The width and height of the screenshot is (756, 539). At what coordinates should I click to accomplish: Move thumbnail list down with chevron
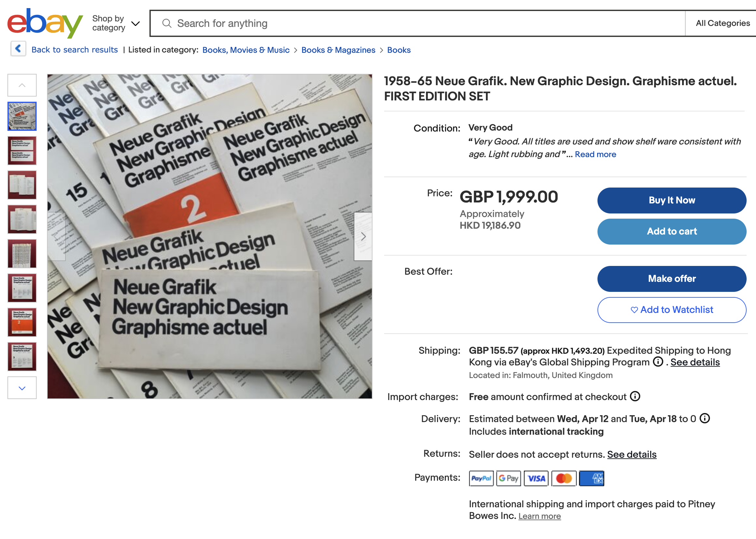tap(22, 388)
